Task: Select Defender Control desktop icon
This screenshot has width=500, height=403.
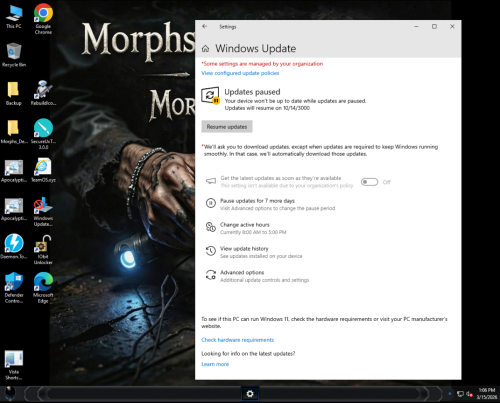Action: pos(14,288)
